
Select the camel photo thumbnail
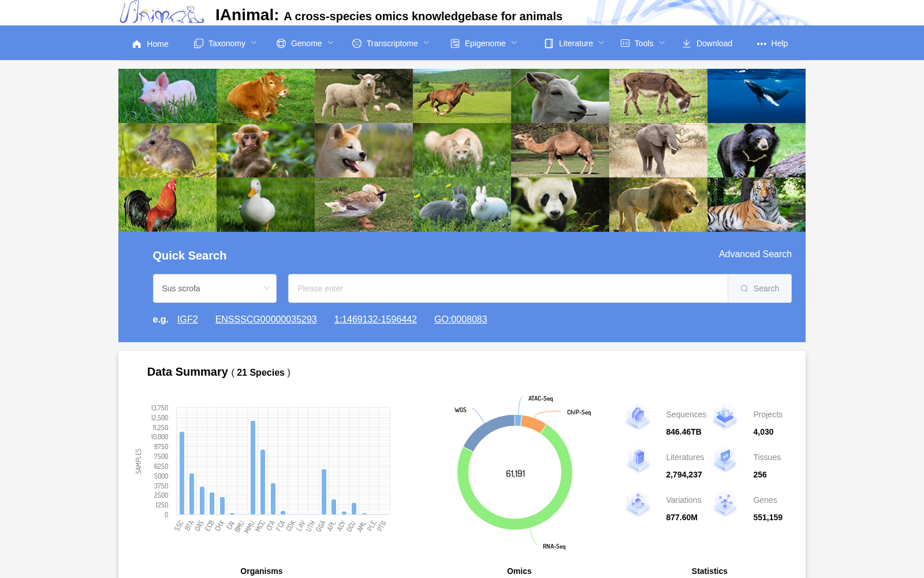click(x=560, y=150)
